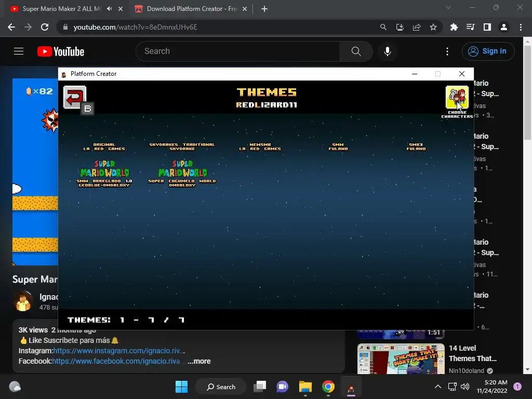Go forward in Chrome
Viewport: 532px width, 399px height.
pyautogui.click(x=28, y=27)
